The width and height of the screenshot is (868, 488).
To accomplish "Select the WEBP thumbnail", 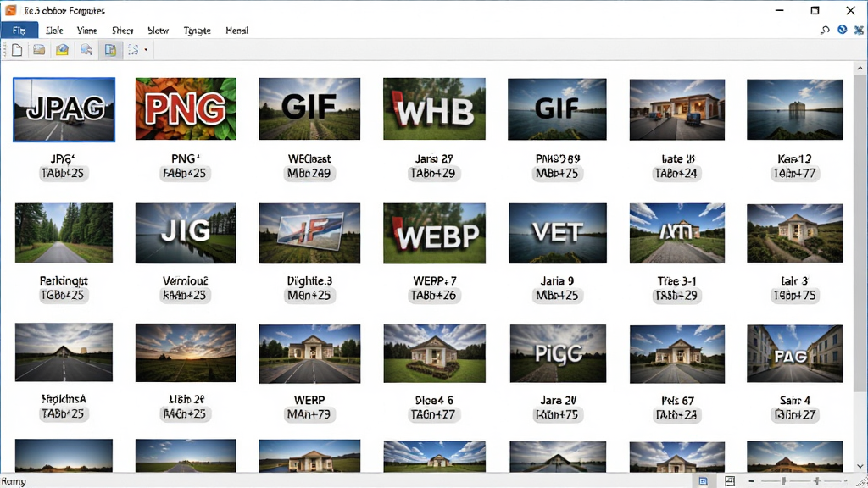I will [434, 233].
